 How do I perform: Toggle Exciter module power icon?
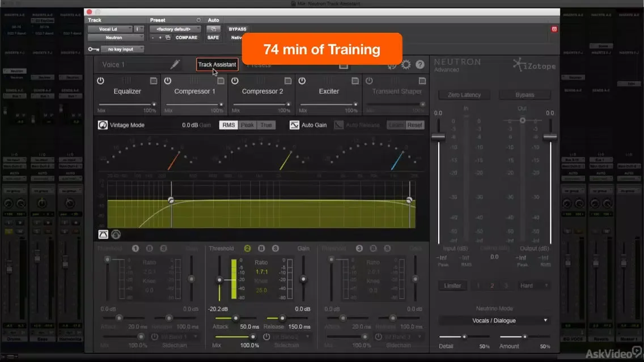pos(302,81)
